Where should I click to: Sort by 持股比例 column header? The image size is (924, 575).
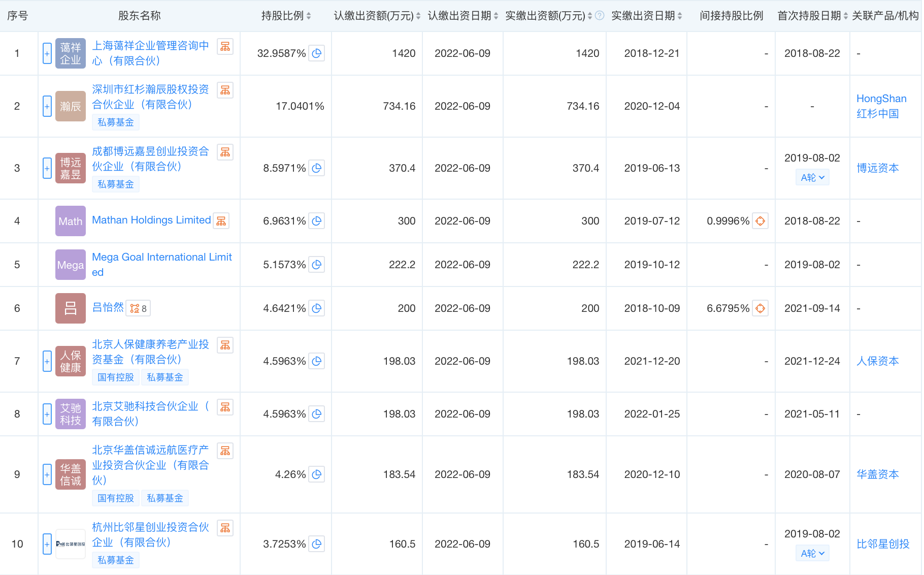(x=286, y=16)
